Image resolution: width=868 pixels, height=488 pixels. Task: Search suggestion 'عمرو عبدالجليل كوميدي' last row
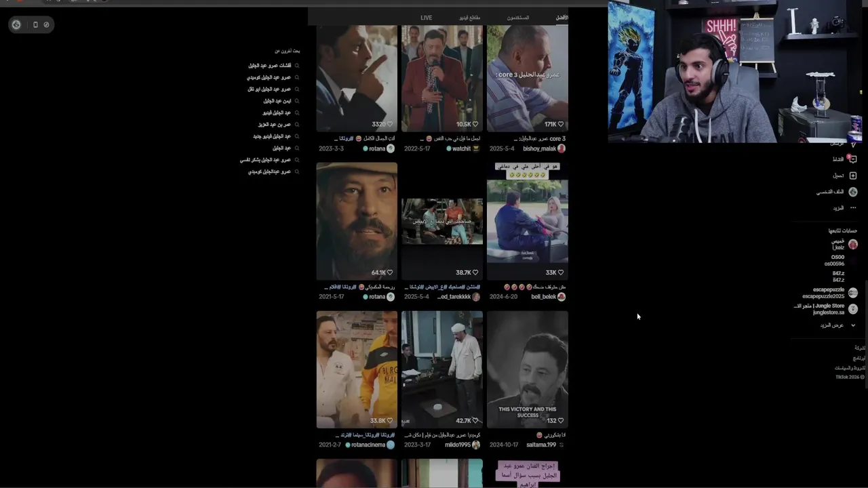pyautogui.click(x=269, y=171)
